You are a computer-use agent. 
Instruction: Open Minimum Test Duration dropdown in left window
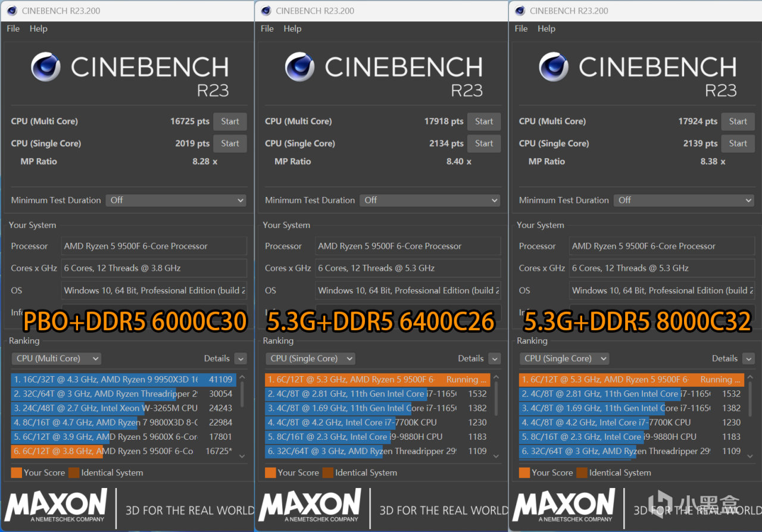(x=176, y=201)
